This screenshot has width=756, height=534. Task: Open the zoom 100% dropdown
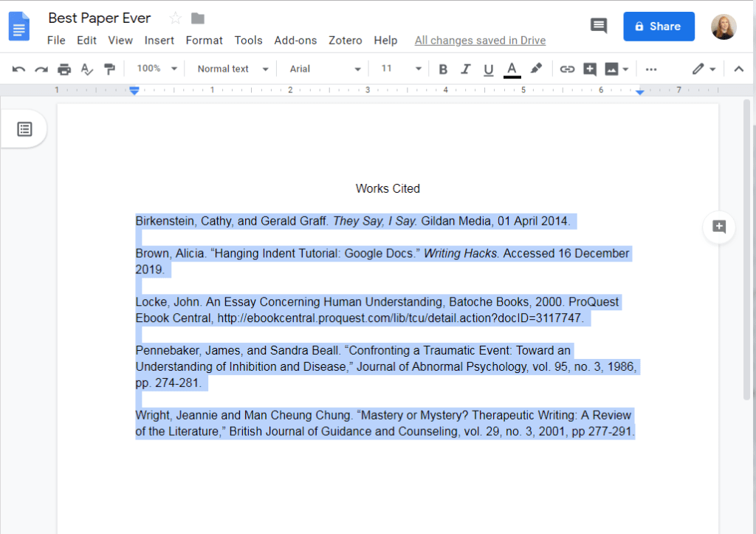point(157,69)
